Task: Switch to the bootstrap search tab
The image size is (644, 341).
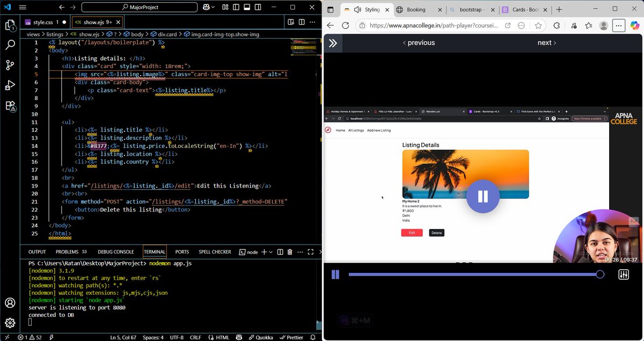Action: 472,10
